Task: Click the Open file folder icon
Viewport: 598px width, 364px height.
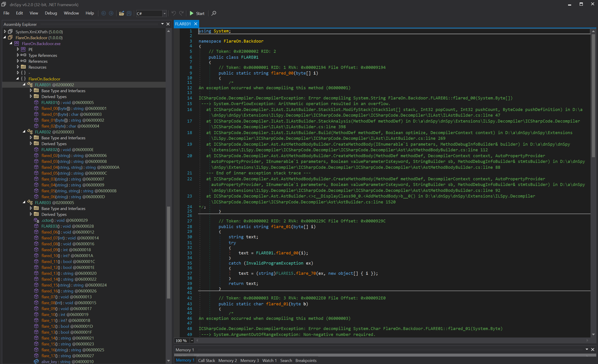Action: point(122,13)
